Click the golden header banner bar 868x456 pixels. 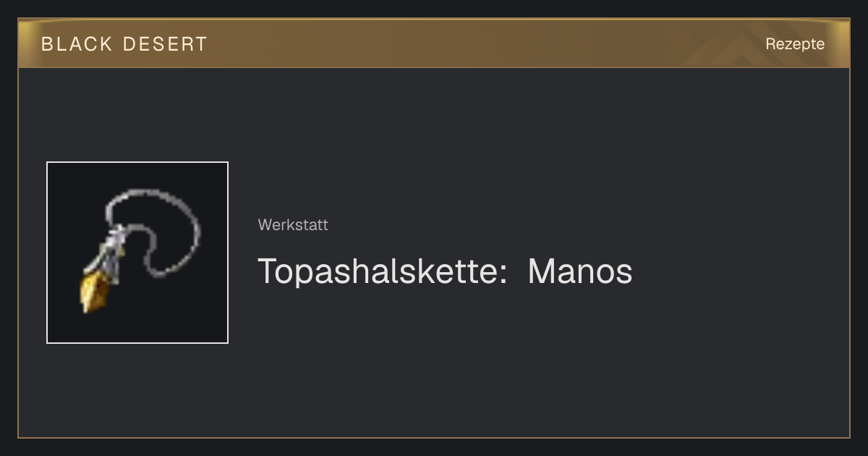click(x=434, y=43)
